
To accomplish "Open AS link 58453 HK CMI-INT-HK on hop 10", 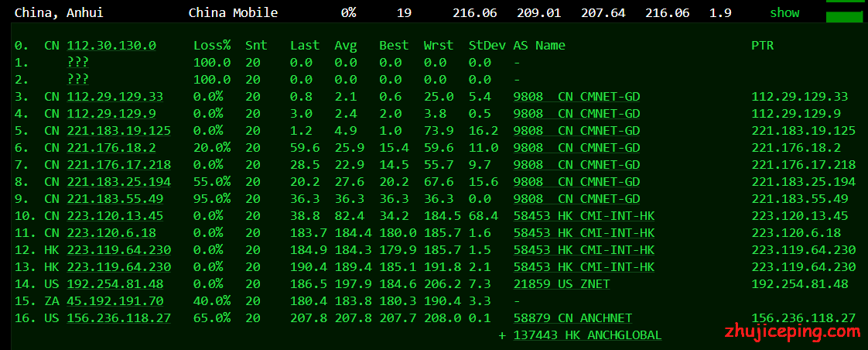I will point(584,216).
